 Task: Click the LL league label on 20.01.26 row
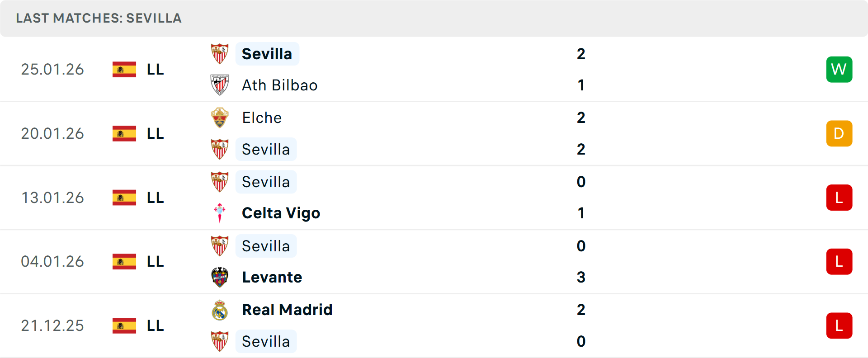coord(155,134)
